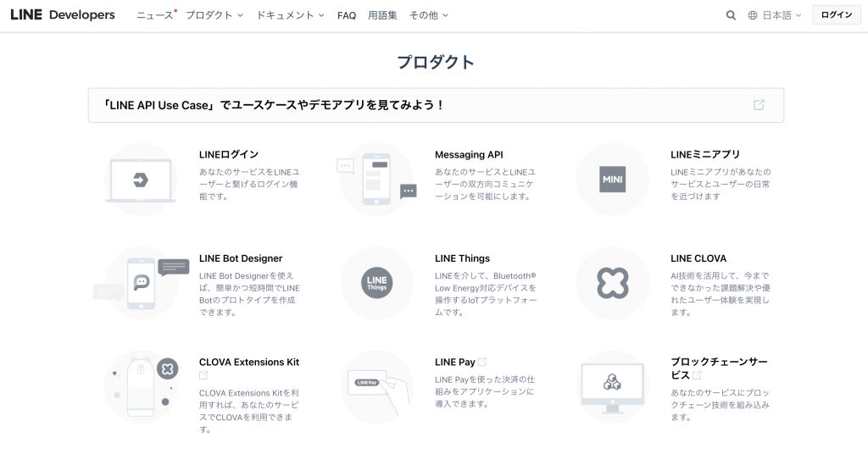868x471 pixels.
Task: Click the LINE Things description text
Action: click(x=486, y=294)
